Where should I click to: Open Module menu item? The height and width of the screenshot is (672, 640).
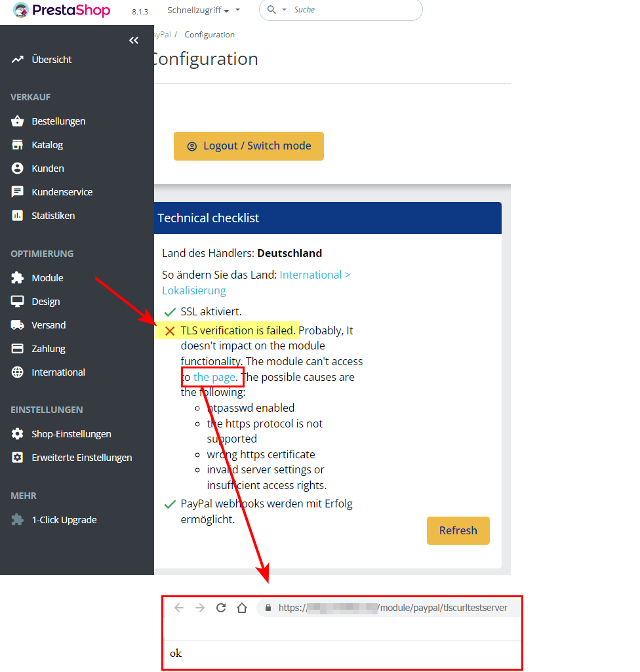pos(47,278)
